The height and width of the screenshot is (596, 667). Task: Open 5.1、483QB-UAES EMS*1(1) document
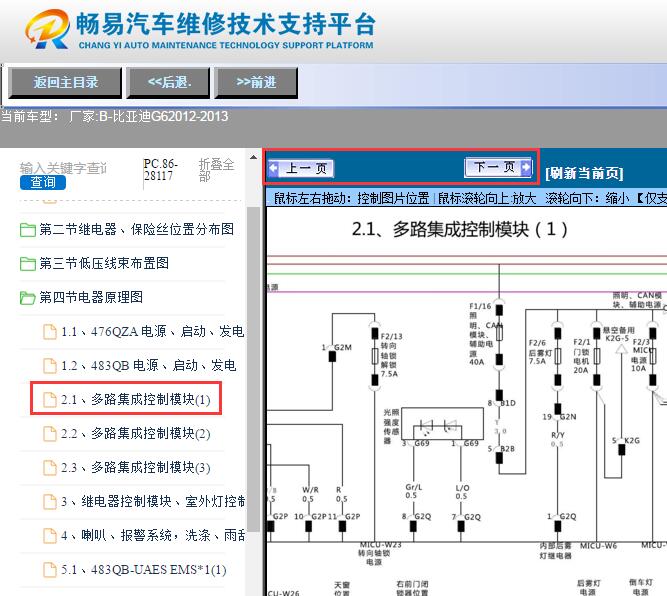coord(144,570)
